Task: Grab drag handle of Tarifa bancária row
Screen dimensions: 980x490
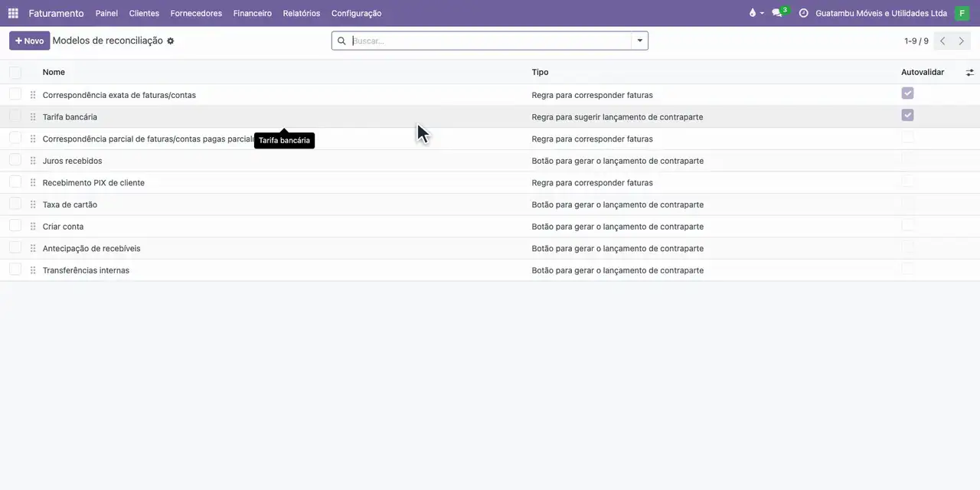Action: point(33,117)
